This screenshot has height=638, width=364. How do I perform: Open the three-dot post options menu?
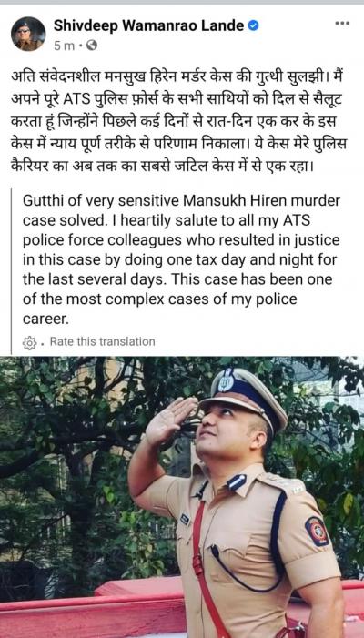(342, 24)
